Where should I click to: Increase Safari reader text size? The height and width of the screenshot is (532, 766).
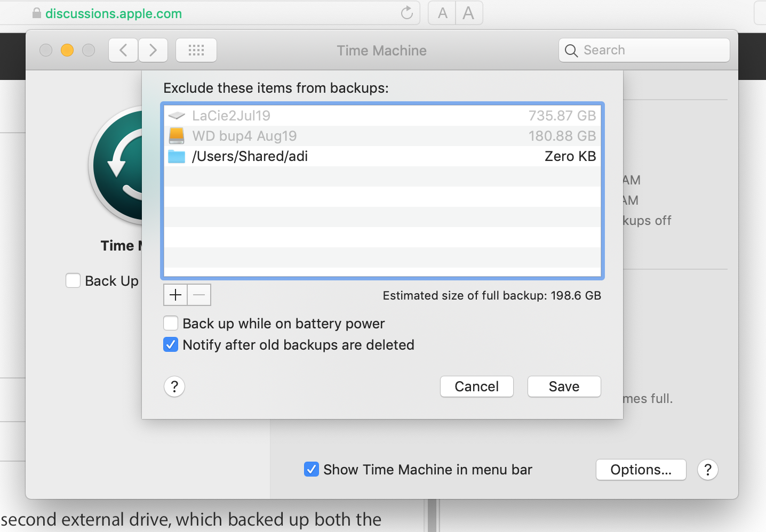469,13
